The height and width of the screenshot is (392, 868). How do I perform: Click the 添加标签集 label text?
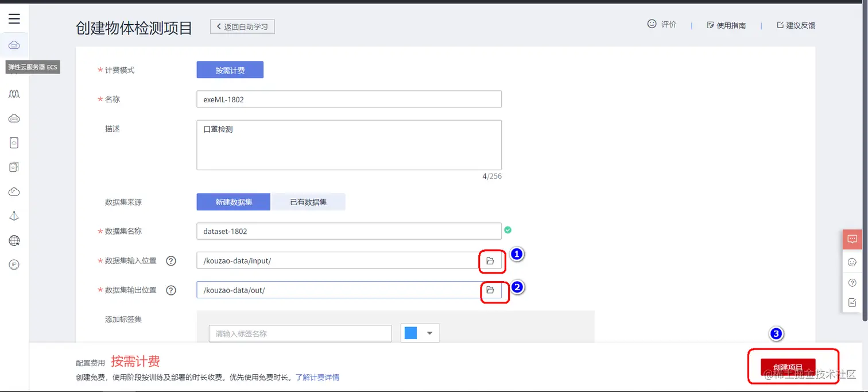click(x=123, y=319)
